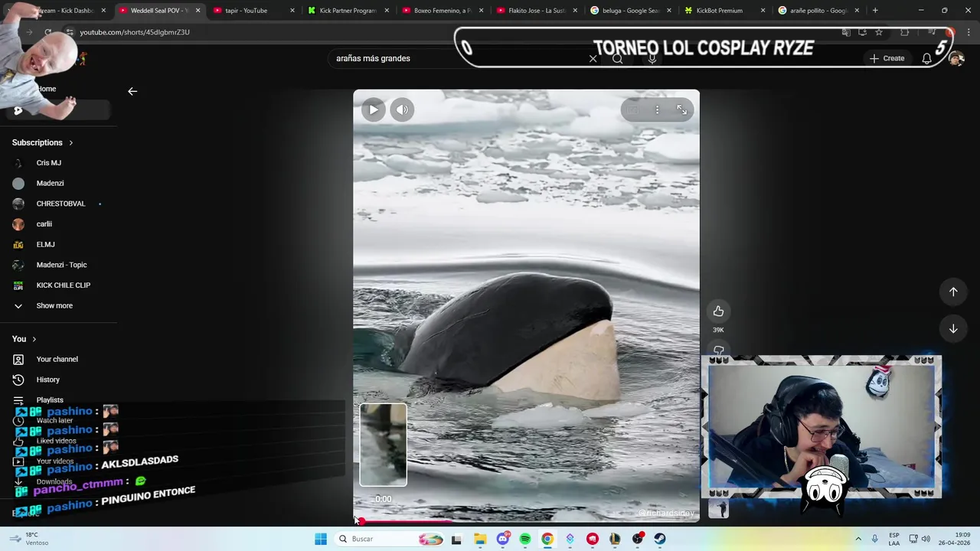Open ELMJ subscription channel
Screen dimensions: 980x551
coord(45,245)
